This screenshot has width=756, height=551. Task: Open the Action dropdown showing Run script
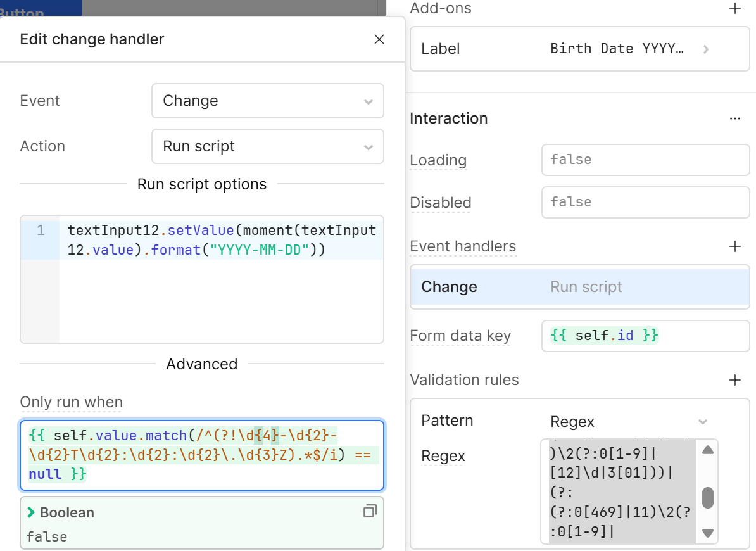(x=268, y=146)
